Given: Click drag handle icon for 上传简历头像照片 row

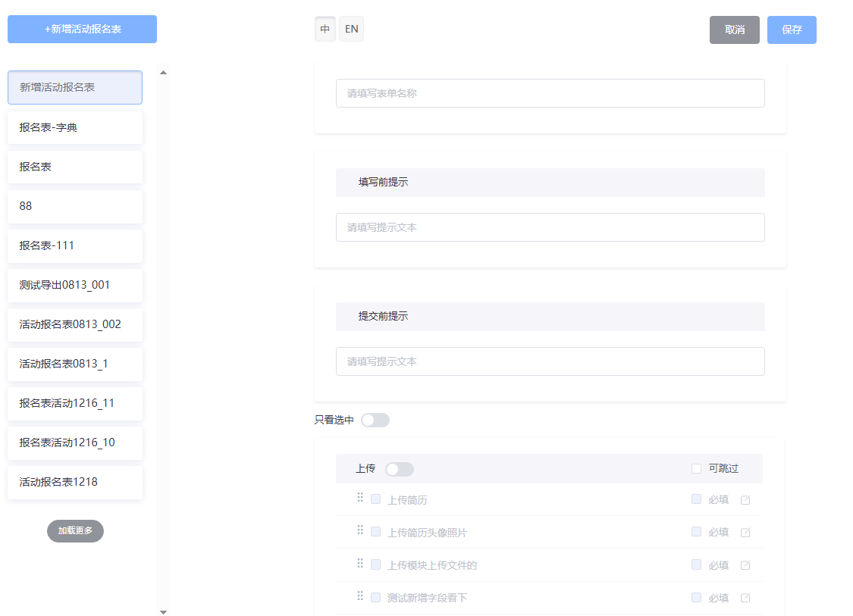Looking at the screenshot, I should pos(360,530).
